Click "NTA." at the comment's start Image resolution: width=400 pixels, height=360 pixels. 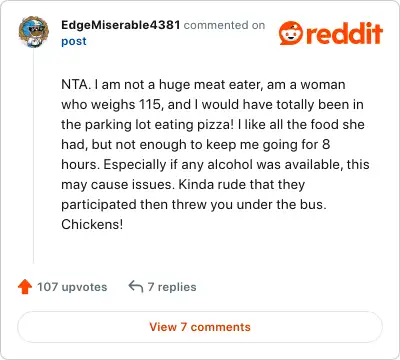point(76,84)
